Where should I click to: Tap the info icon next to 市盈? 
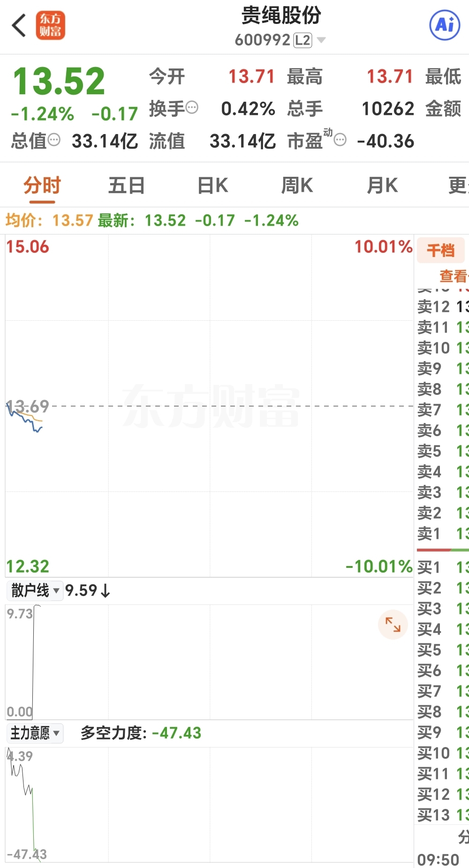coord(340,140)
